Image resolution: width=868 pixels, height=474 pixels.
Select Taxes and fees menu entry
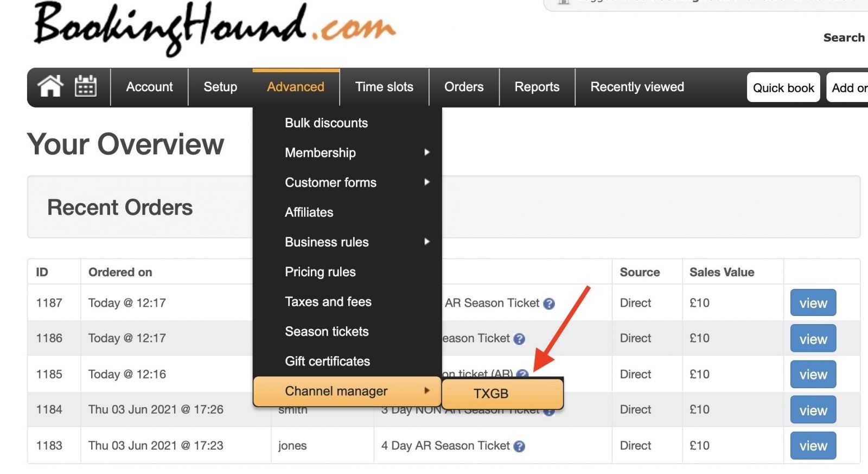point(347,302)
